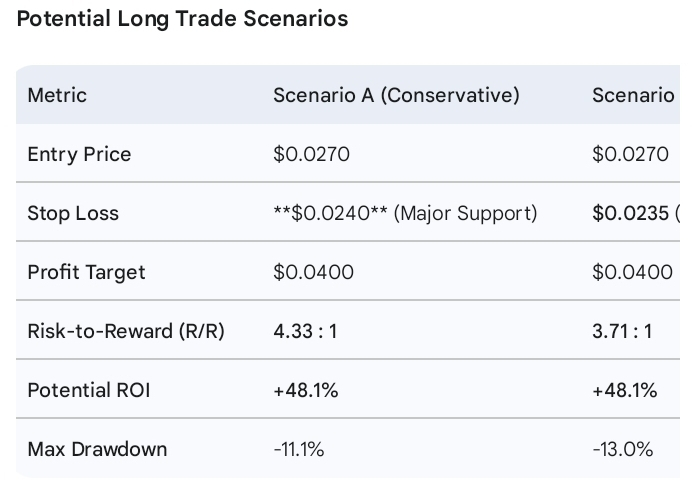Viewport: 694px width, 504px height.
Task: Select the Stop Loss row label
Action: (x=73, y=213)
